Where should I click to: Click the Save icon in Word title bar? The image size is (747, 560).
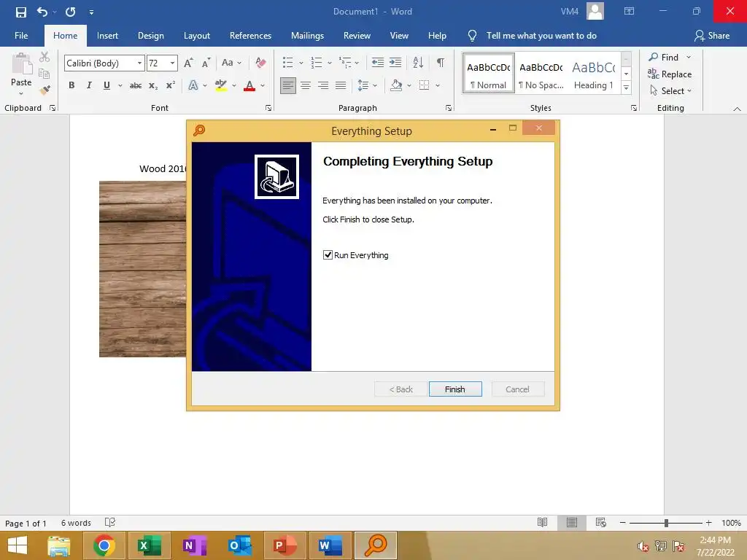pyautogui.click(x=21, y=12)
